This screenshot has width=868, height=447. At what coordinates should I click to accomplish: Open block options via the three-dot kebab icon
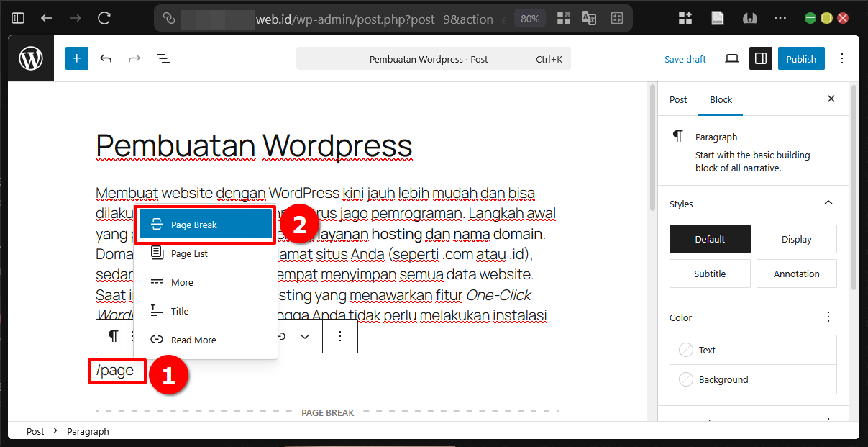340,336
